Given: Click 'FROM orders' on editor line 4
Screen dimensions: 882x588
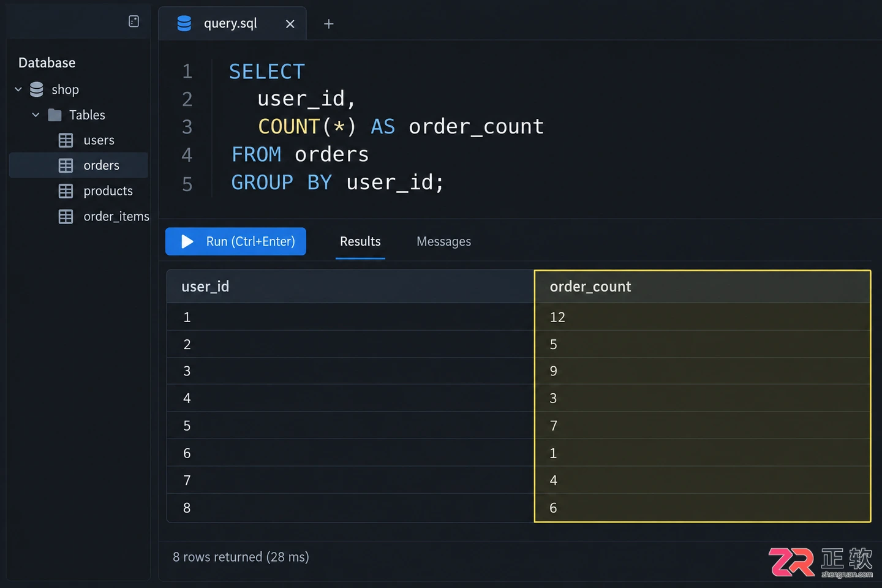Looking at the screenshot, I should tap(300, 154).
